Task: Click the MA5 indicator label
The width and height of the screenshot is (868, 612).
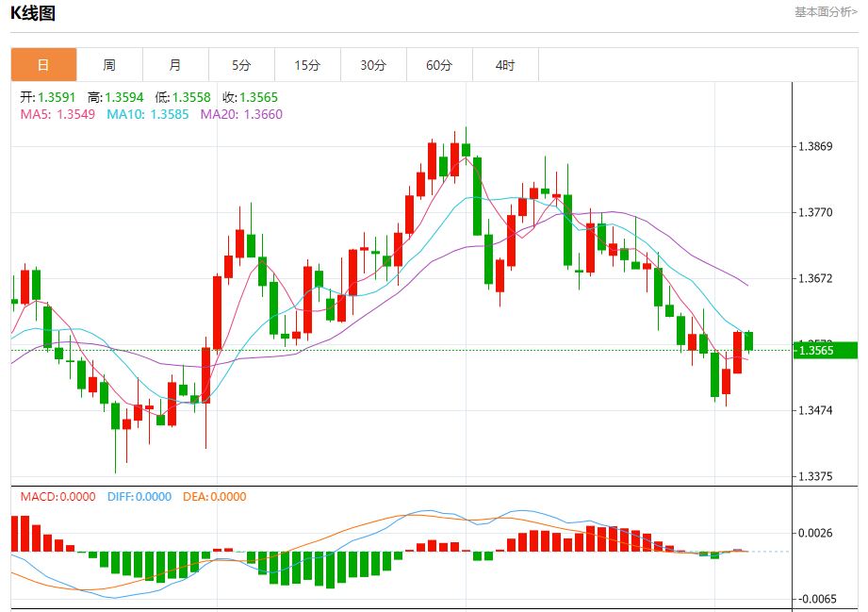Action: (57, 114)
